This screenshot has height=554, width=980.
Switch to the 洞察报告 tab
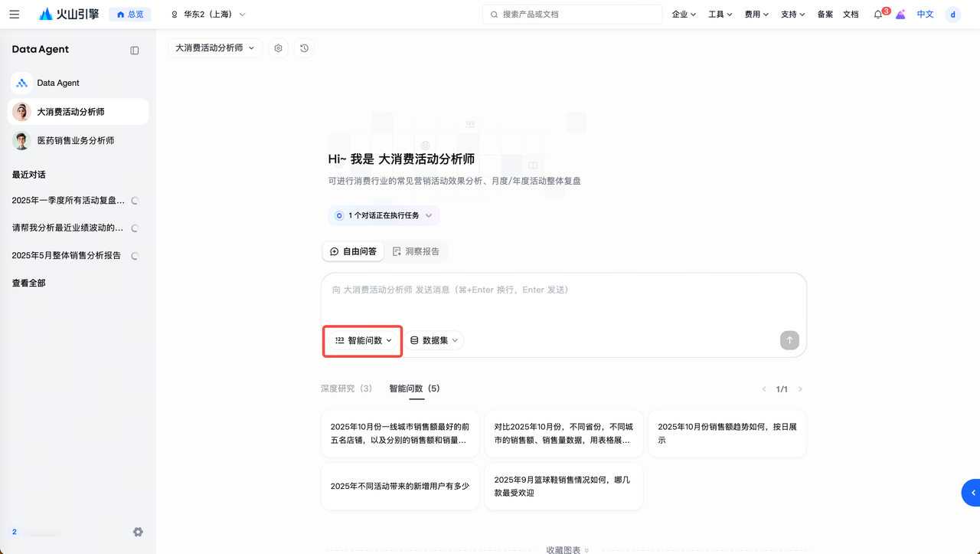click(x=416, y=251)
